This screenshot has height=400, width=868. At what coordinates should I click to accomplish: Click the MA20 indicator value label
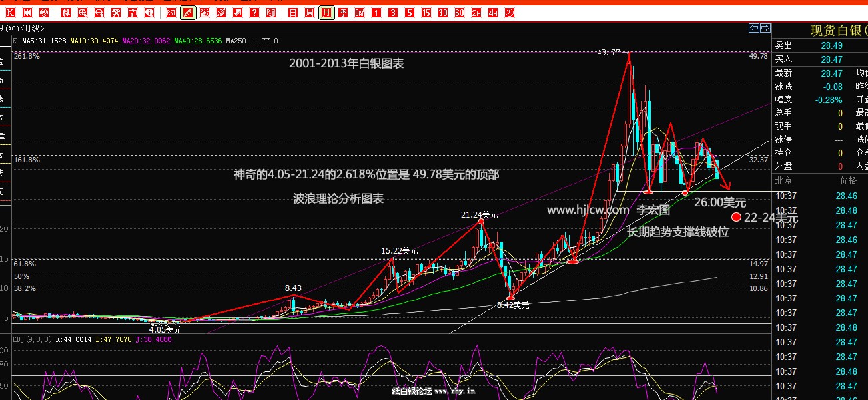coord(147,41)
